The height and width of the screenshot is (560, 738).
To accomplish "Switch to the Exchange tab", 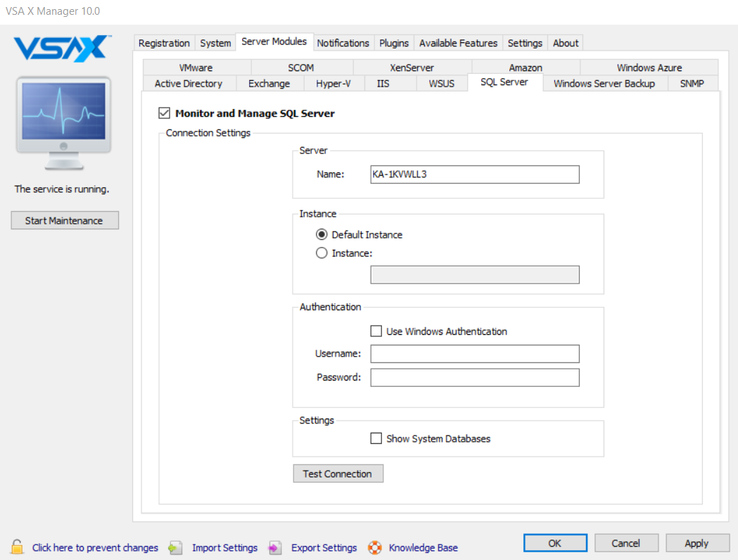I will (x=269, y=84).
